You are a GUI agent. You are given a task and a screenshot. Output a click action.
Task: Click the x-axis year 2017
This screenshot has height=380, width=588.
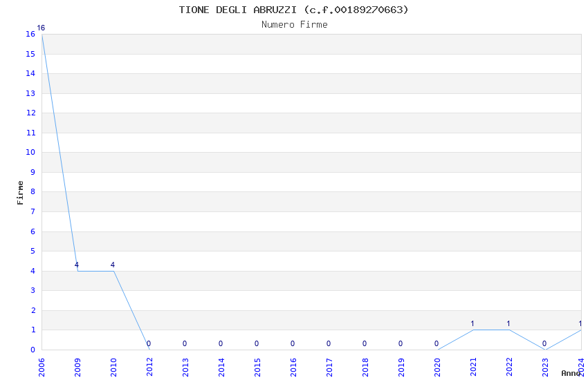click(x=329, y=367)
